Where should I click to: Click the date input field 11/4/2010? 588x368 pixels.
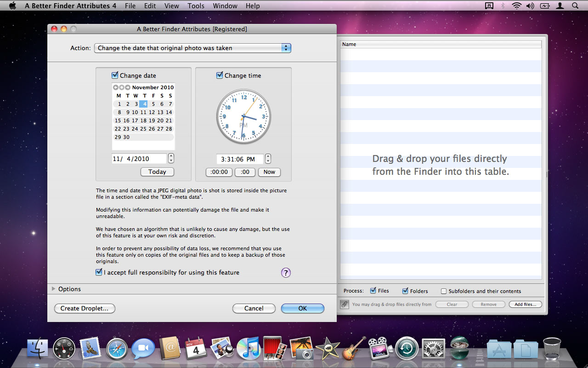[139, 159]
